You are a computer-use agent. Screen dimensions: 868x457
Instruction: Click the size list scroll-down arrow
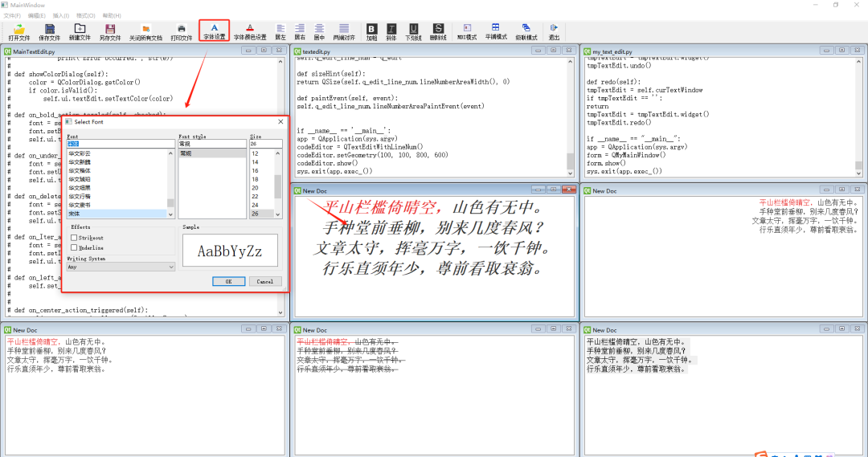278,214
